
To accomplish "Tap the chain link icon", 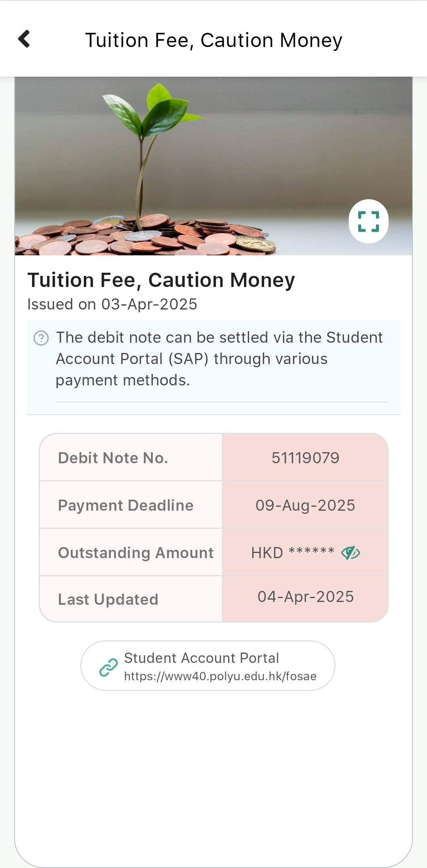I will click(x=108, y=667).
